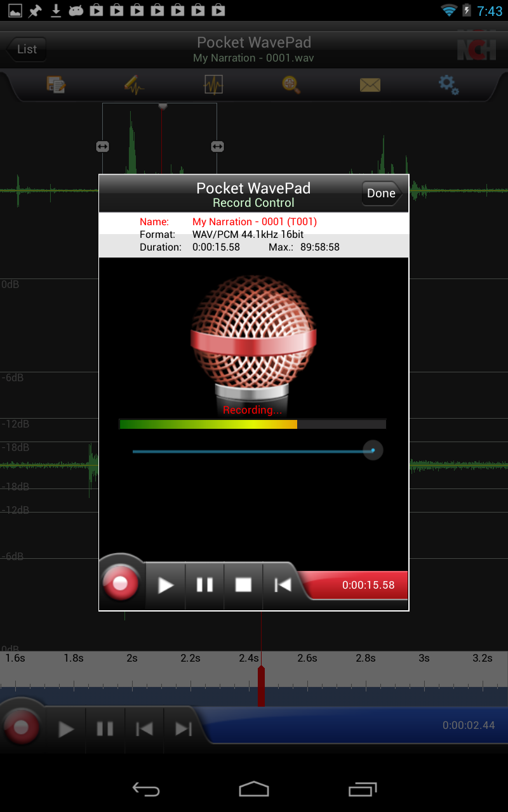This screenshot has height=812, width=508.
Task: Open the file save/edit document icon
Action: point(56,85)
